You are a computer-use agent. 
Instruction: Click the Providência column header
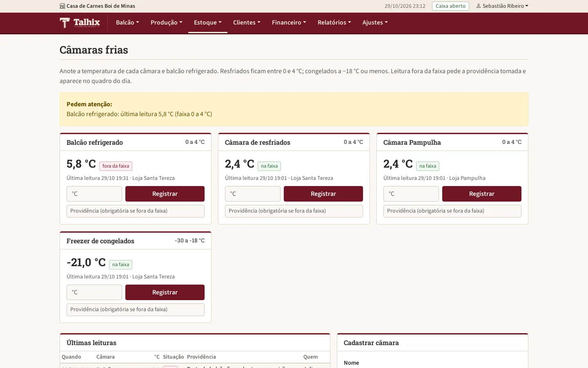pyautogui.click(x=201, y=357)
